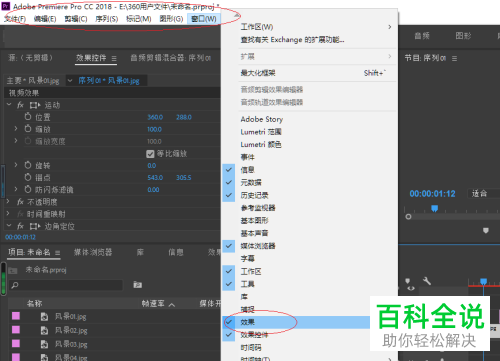Screen dimensions: 500x361
Task: Click label color swatch of 风景03.jpg
Action: tap(16, 343)
